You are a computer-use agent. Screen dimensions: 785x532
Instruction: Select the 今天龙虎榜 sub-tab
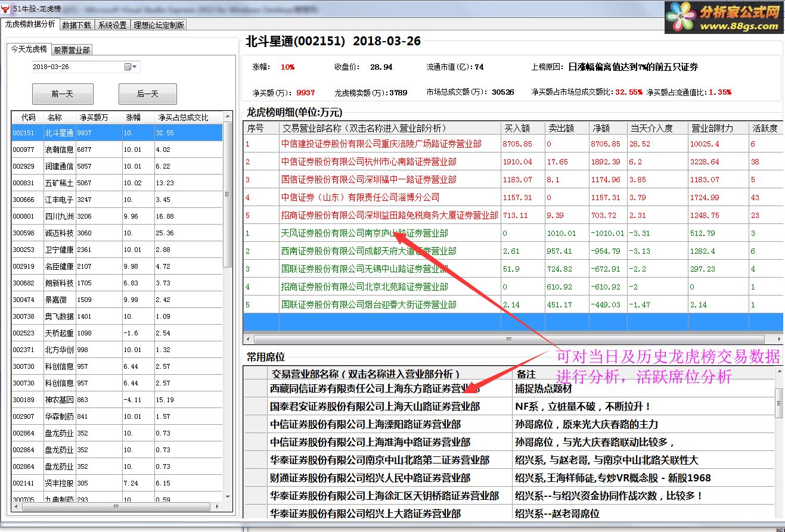click(x=29, y=49)
